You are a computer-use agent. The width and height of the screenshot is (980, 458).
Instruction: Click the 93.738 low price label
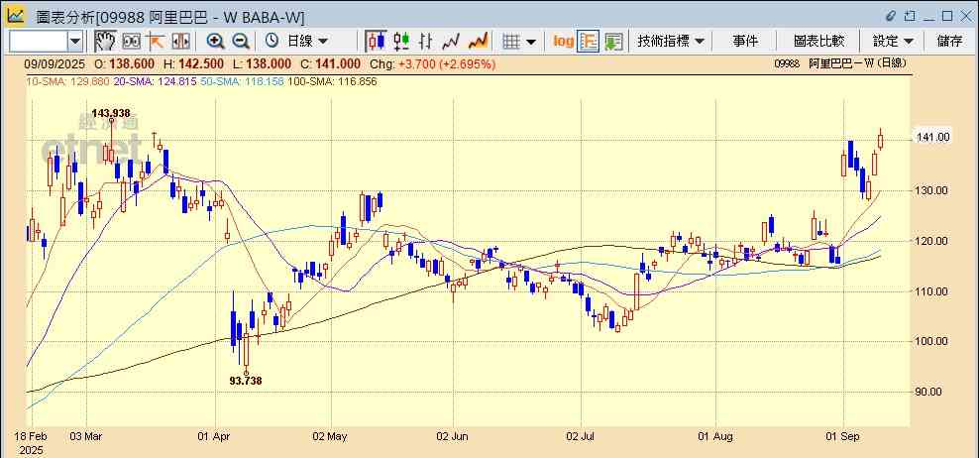pyautogui.click(x=246, y=381)
